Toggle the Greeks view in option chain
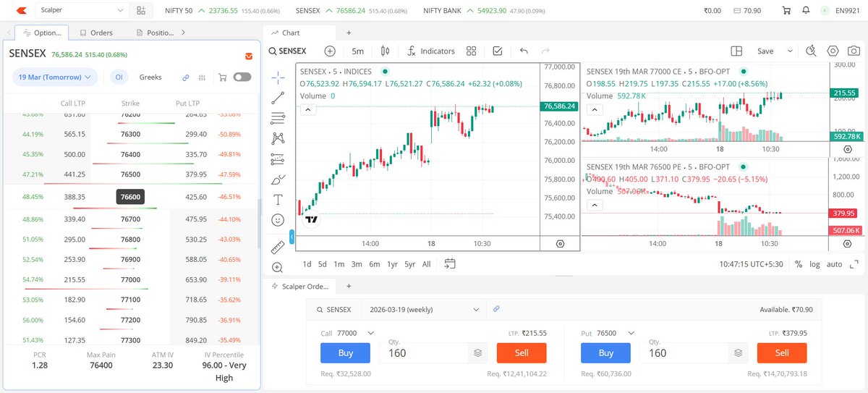This screenshot has height=393, width=868. tap(150, 77)
